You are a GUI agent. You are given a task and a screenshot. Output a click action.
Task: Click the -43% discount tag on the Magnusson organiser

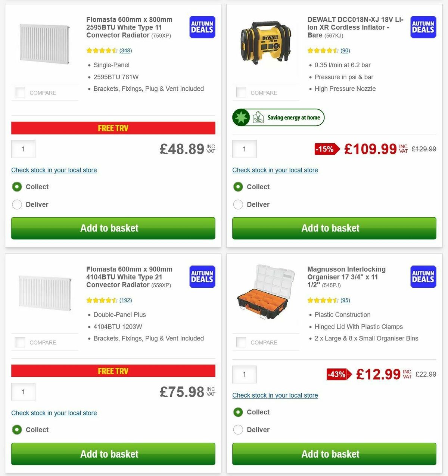point(337,374)
